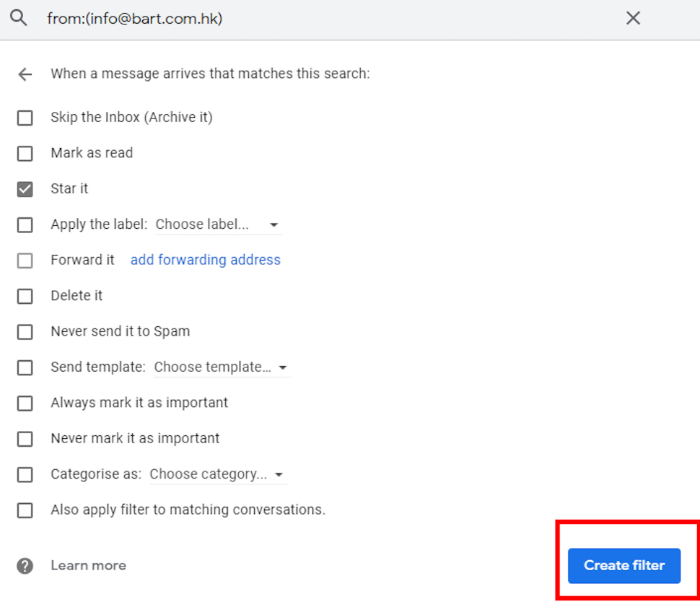Viewport: 700px width, 602px height.
Task: Enable the Categorise as checkbox
Action: (25, 475)
